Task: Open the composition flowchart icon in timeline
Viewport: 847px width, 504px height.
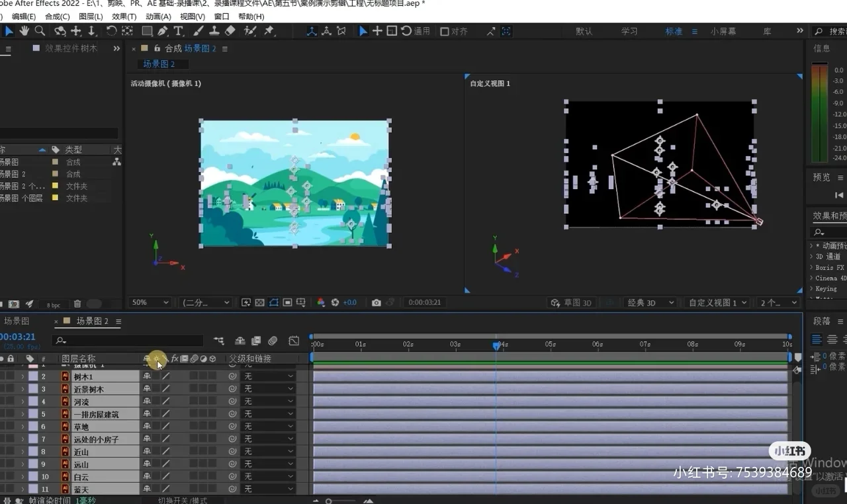Action: [218, 341]
